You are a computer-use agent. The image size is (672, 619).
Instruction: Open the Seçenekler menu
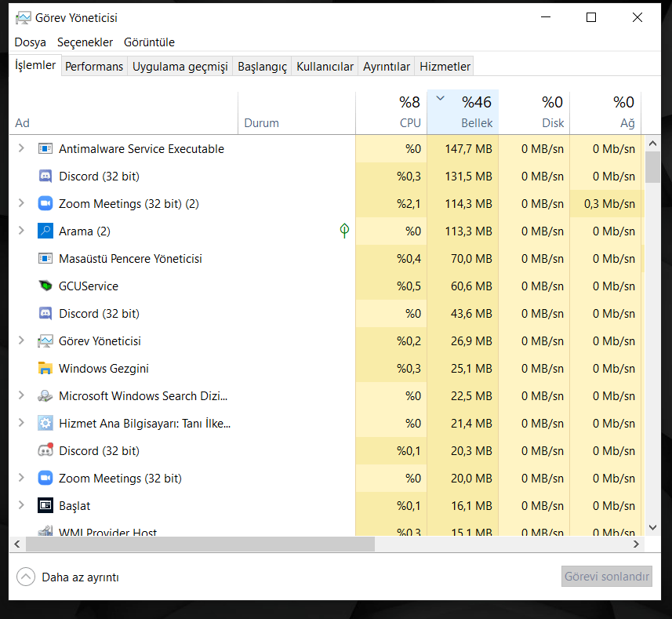point(85,42)
